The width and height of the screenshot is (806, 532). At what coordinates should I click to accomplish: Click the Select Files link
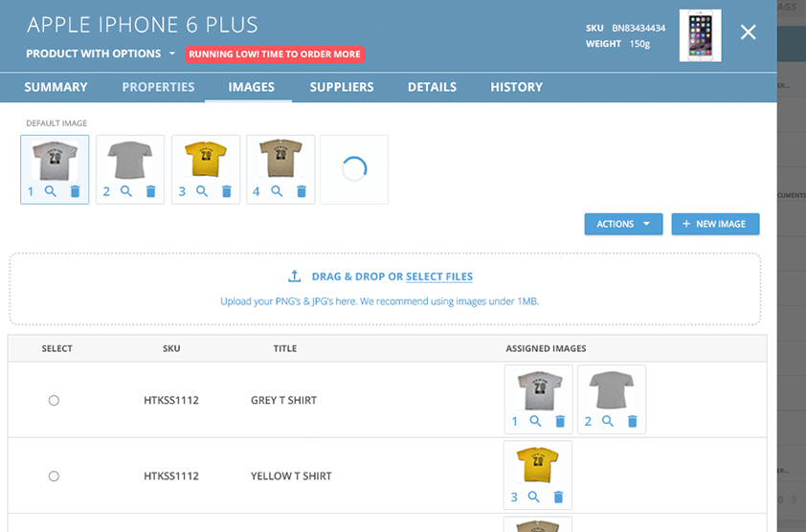(439, 277)
